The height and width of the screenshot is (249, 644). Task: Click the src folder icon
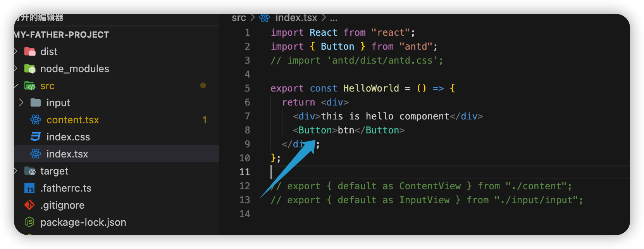(30, 86)
